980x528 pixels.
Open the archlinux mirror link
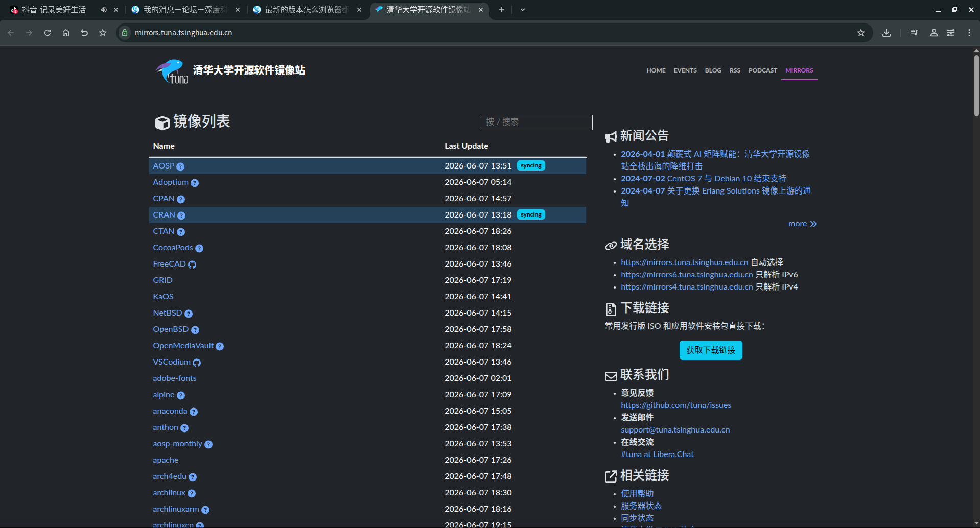(169, 493)
